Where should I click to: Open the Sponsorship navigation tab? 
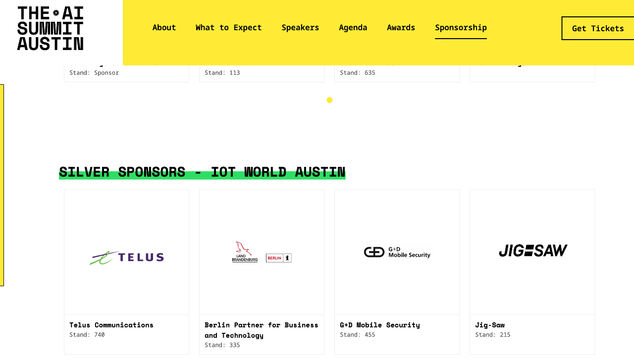(x=461, y=28)
